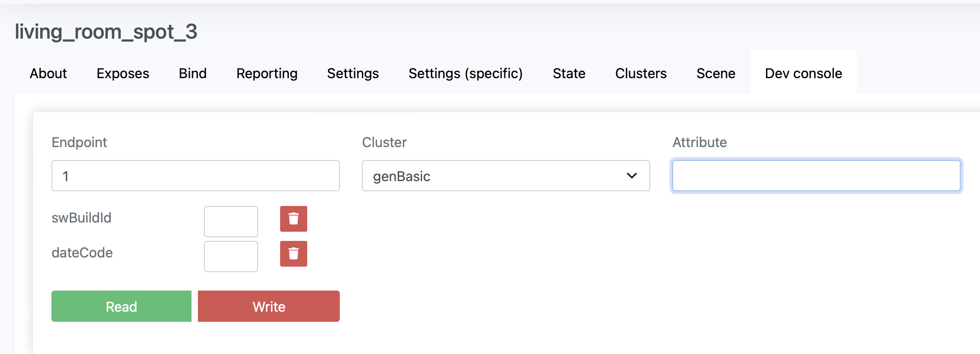Click the dateCode value input box
The image size is (980, 354).
pos(231,257)
